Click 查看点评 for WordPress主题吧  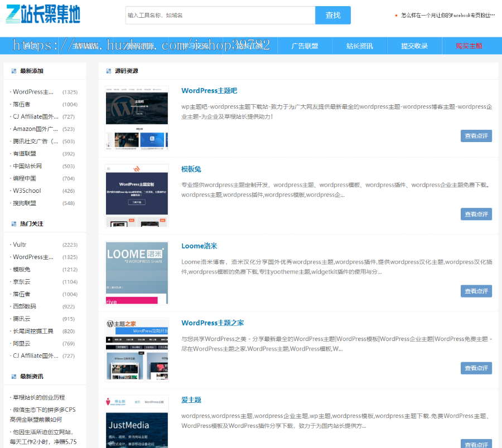point(476,136)
